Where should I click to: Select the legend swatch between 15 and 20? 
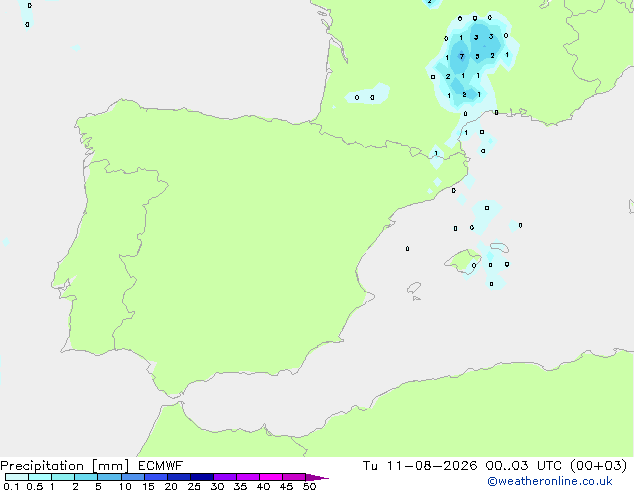[x=156, y=477]
